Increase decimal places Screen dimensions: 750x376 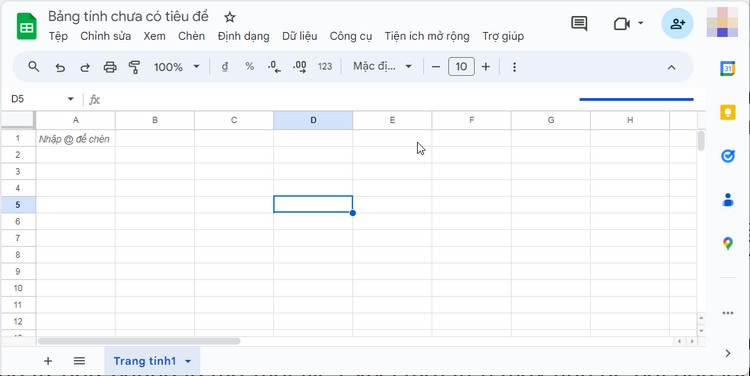(x=300, y=67)
